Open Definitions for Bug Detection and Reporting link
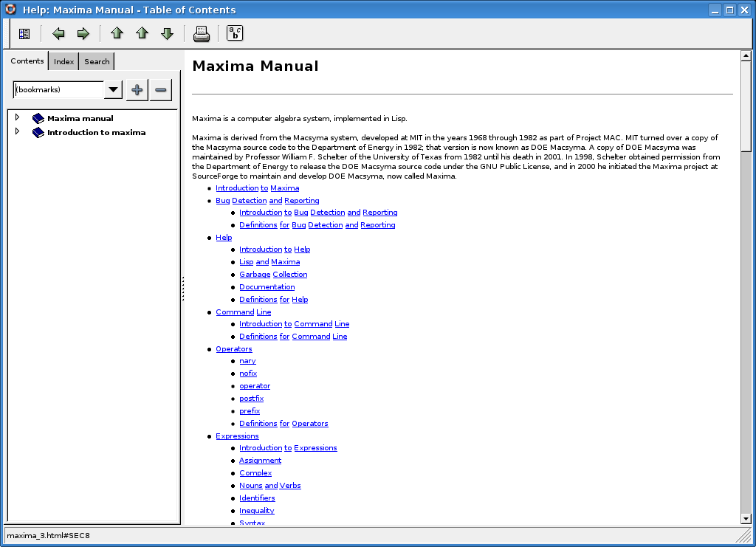Image resolution: width=756 pixels, height=547 pixels. (317, 224)
